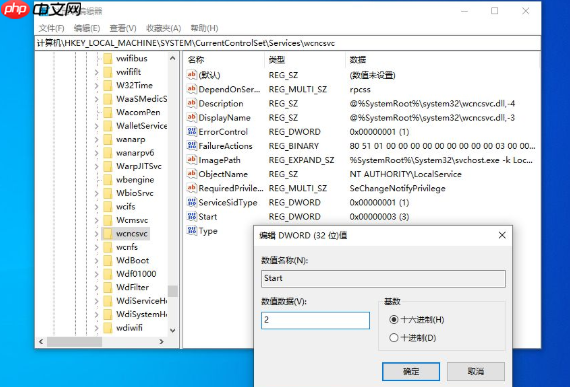Open the 文件(F) menu
Image resolution: width=570 pixels, height=387 pixels.
point(51,28)
